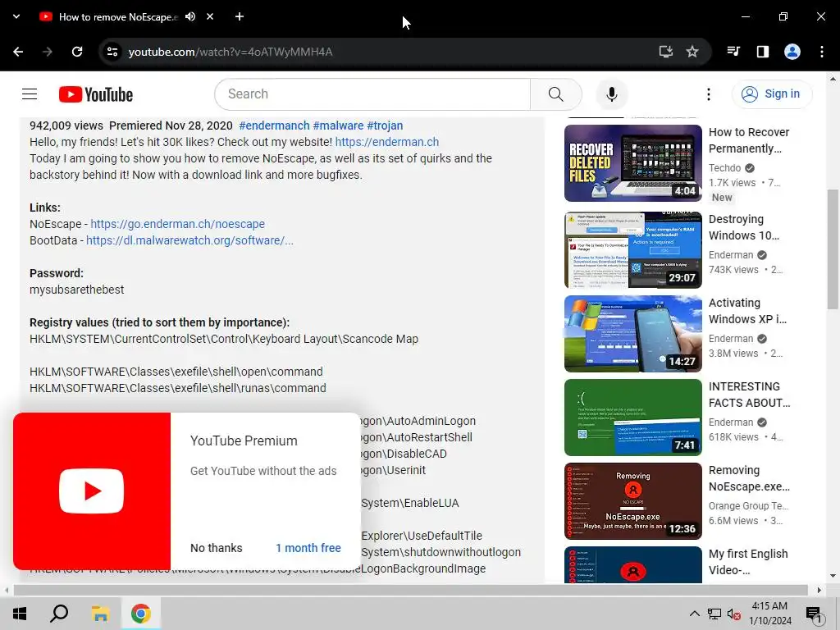This screenshot has height=630, width=840.
Task: Click the Techdo channel name
Action: tap(725, 168)
